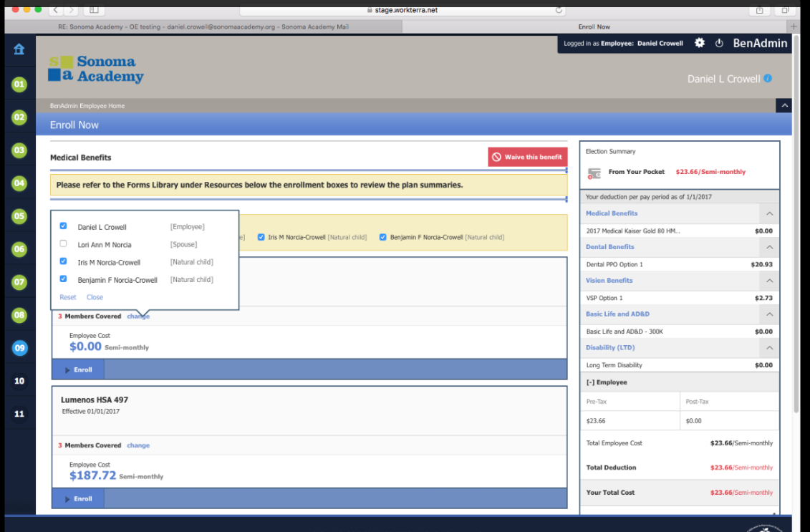This screenshot has width=810, height=532.
Task: Click the Your Total Cost label
Action: tap(611, 492)
